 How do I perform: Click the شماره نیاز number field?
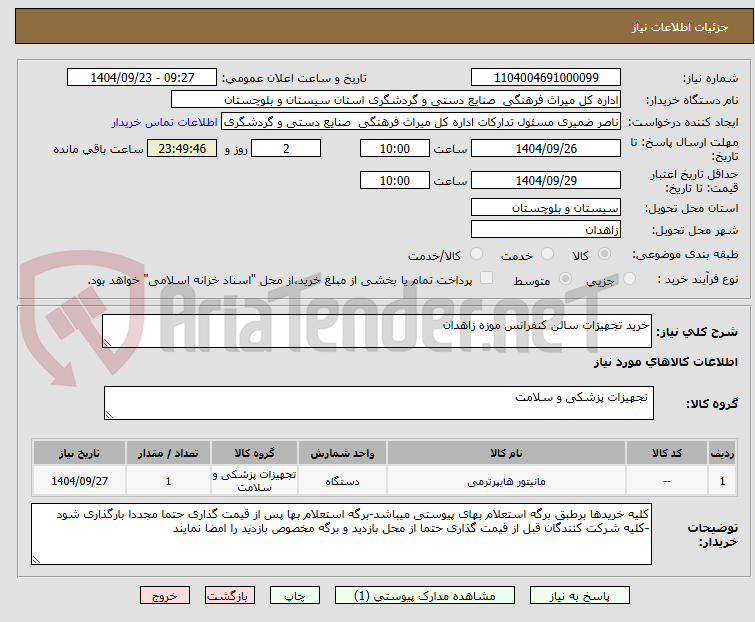[546, 78]
